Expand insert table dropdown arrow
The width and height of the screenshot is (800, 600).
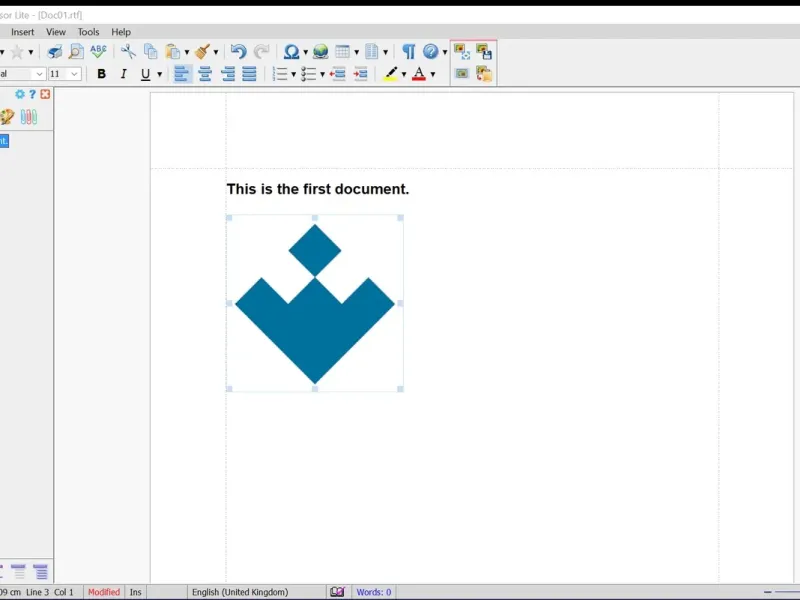tap(356, 52)
